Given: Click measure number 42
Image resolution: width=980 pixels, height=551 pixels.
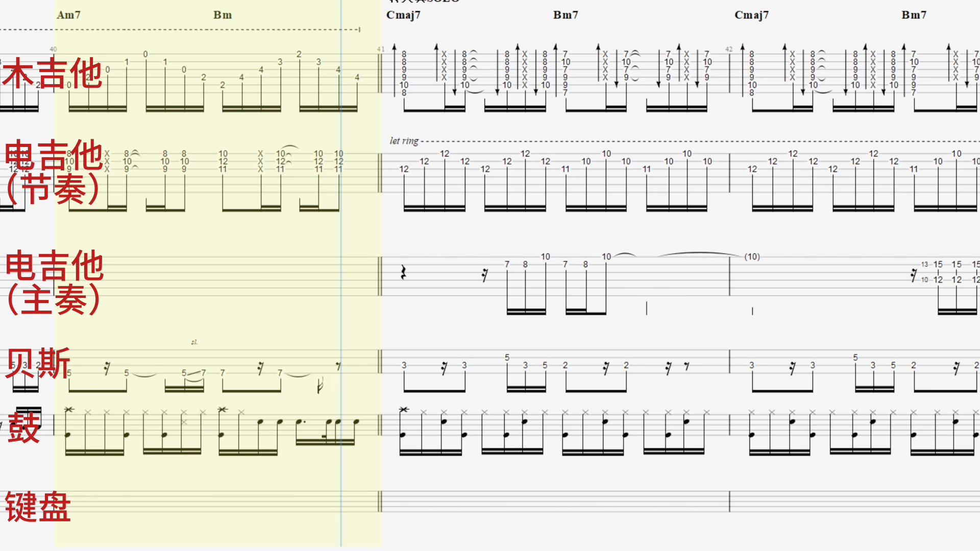Looking at the screenshot, I should pyautogui.click(x=729, y=49).
